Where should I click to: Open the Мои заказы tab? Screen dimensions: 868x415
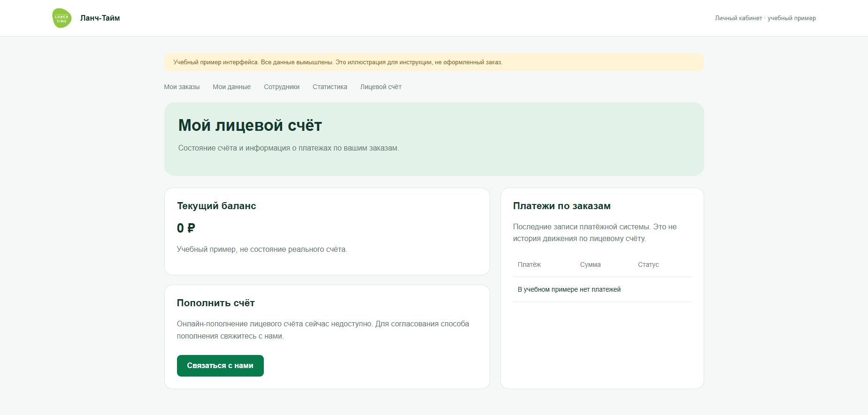coord(182,87)
